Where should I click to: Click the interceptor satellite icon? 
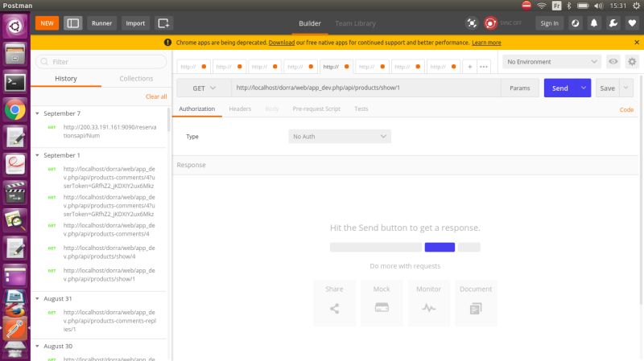click(472, 23)
